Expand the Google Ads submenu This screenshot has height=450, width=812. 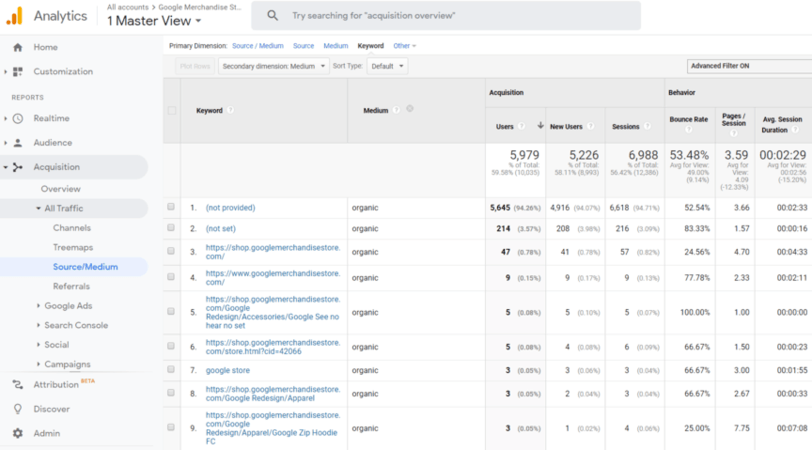click(38, 306)
